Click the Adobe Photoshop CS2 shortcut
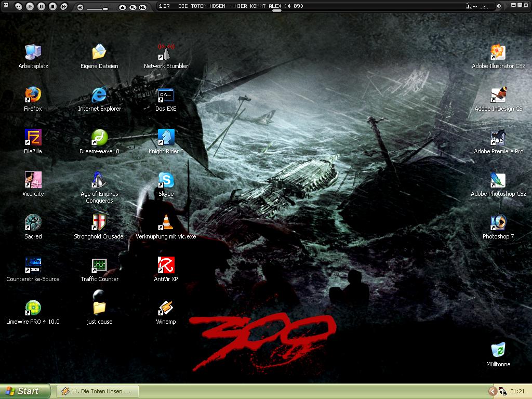The image size is (532, 399). pos(498,180)
